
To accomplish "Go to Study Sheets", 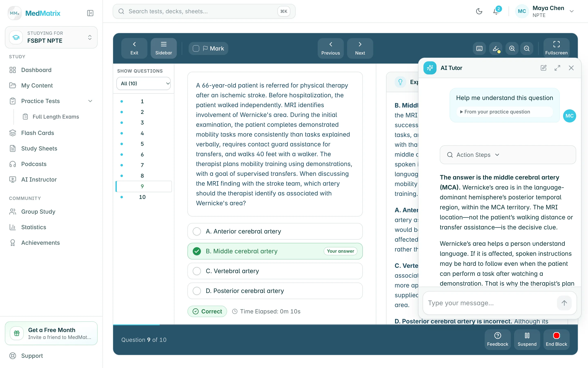I will pyautogui.click(x=39, y=148).
